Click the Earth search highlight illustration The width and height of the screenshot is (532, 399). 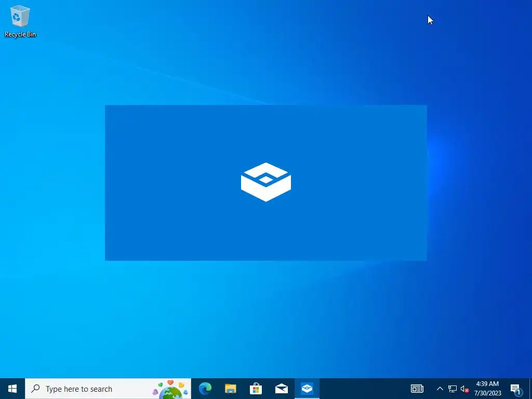[x=170, y=390]
